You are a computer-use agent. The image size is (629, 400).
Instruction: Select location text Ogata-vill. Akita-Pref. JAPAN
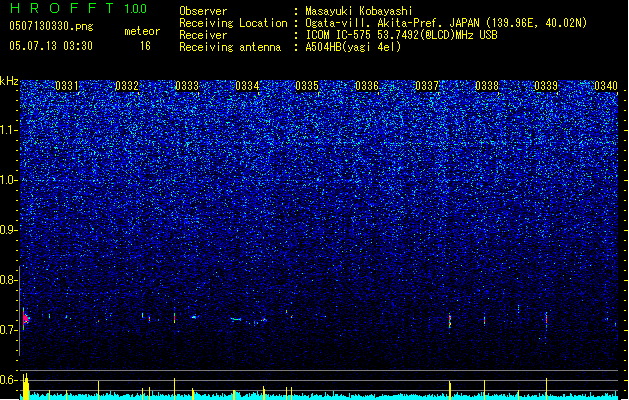point(392,23)
